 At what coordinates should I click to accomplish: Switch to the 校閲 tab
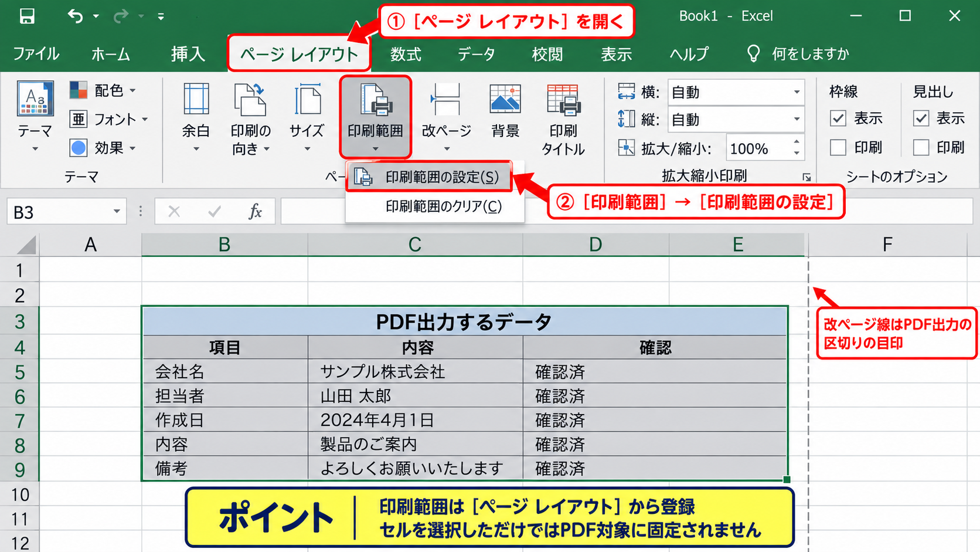click(547, 54)
